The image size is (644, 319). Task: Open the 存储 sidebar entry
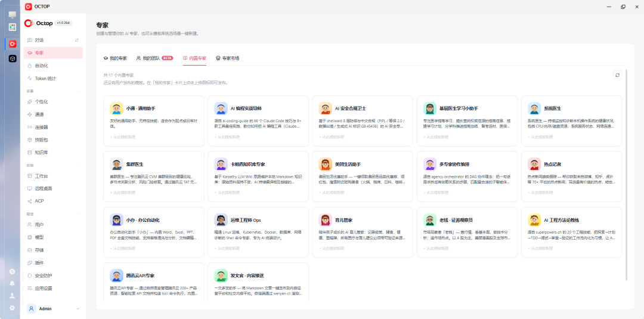coord(54,250)
